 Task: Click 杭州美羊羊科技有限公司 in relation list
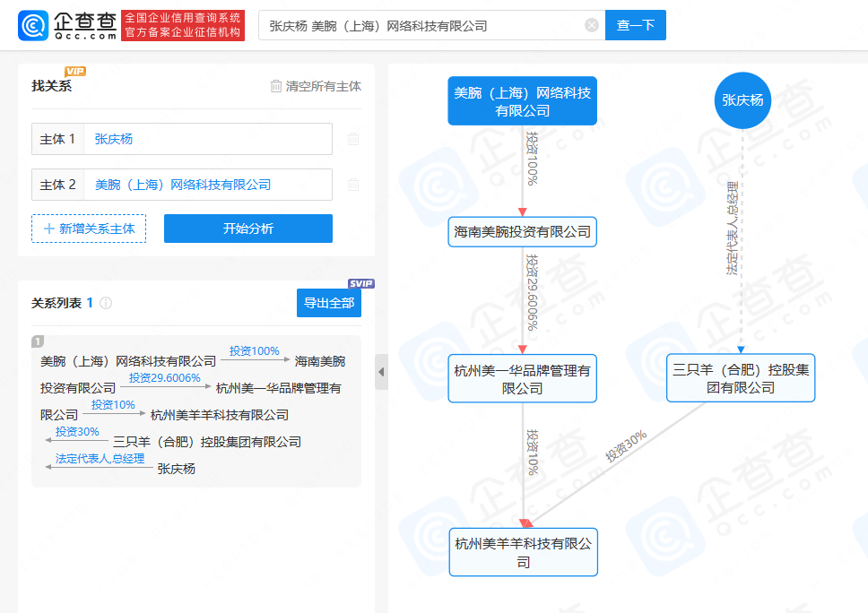[x=220, y=415]
